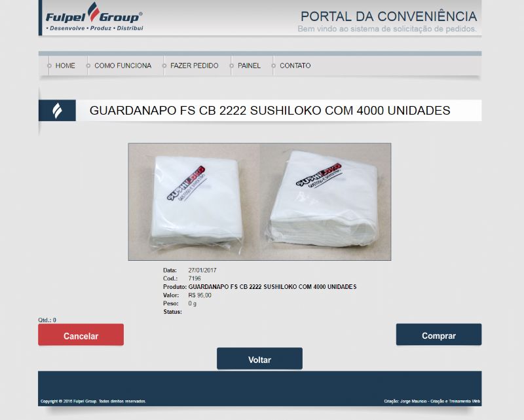The width and height of the screenshot is (524, 420).
Task: Go to COMO FUNCIONA page
Action: [123, 66]
